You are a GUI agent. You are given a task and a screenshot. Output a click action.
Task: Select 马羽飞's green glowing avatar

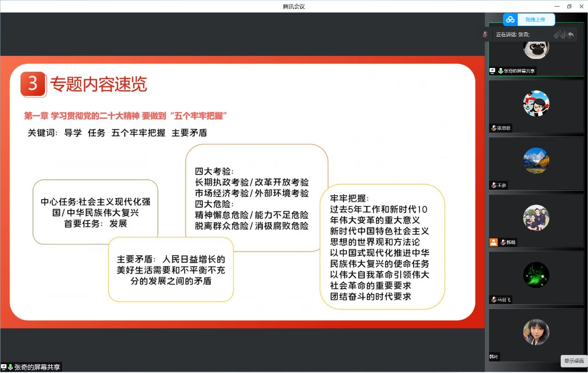[x=536, y=275]
